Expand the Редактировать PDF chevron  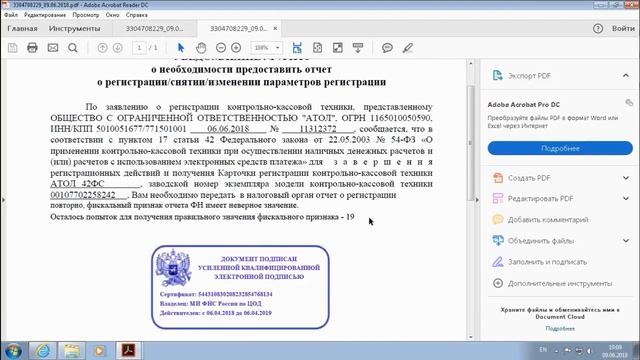(x=626, y=199)
